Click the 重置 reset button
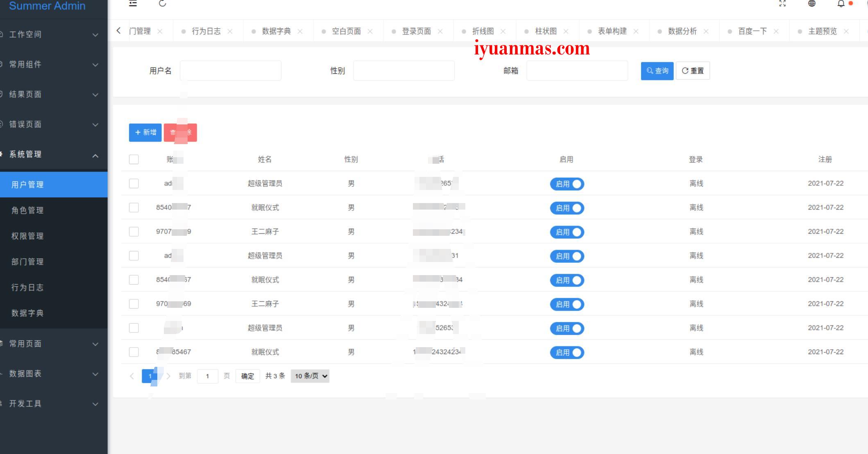Viewport: 868px width, 454px height. click(693, 71)
